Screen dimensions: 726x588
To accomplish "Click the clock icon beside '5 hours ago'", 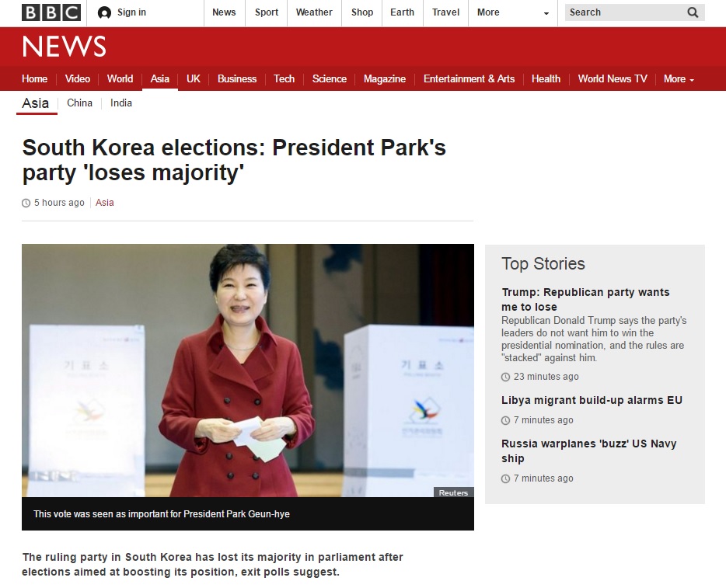I will click(x=26, y=203).
